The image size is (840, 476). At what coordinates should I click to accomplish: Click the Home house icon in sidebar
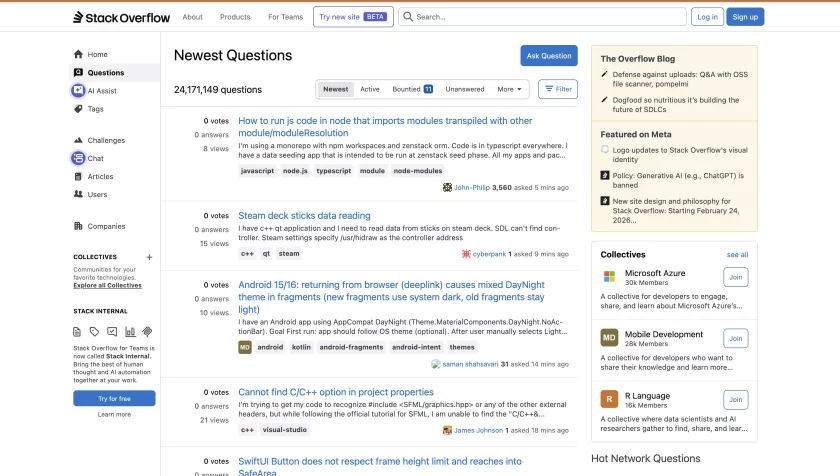(x=78, y=54)
